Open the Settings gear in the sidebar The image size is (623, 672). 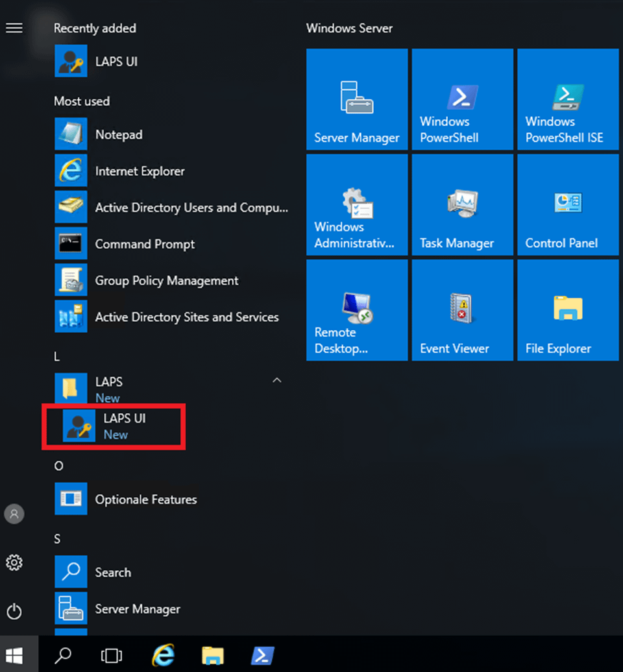(14, 562)
